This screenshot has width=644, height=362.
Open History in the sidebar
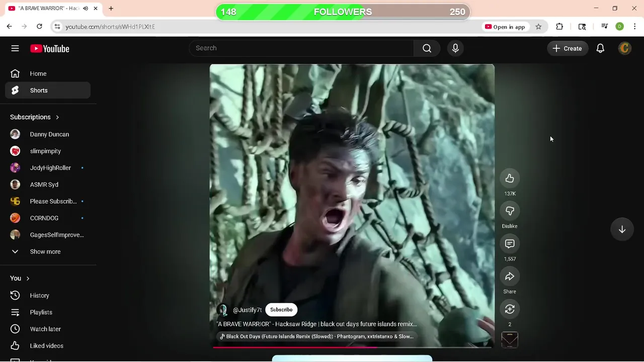(48, 296)
